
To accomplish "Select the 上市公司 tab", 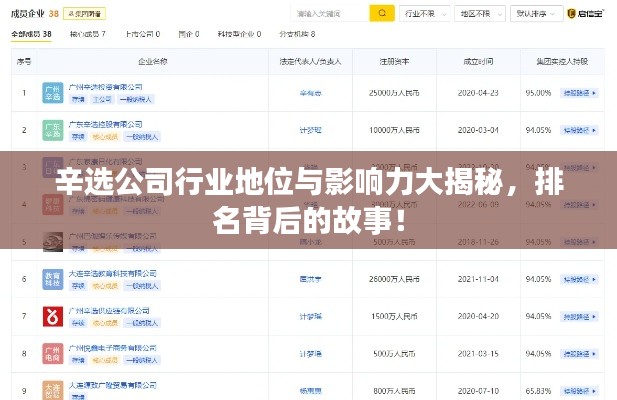I will [x=143, y=34].
